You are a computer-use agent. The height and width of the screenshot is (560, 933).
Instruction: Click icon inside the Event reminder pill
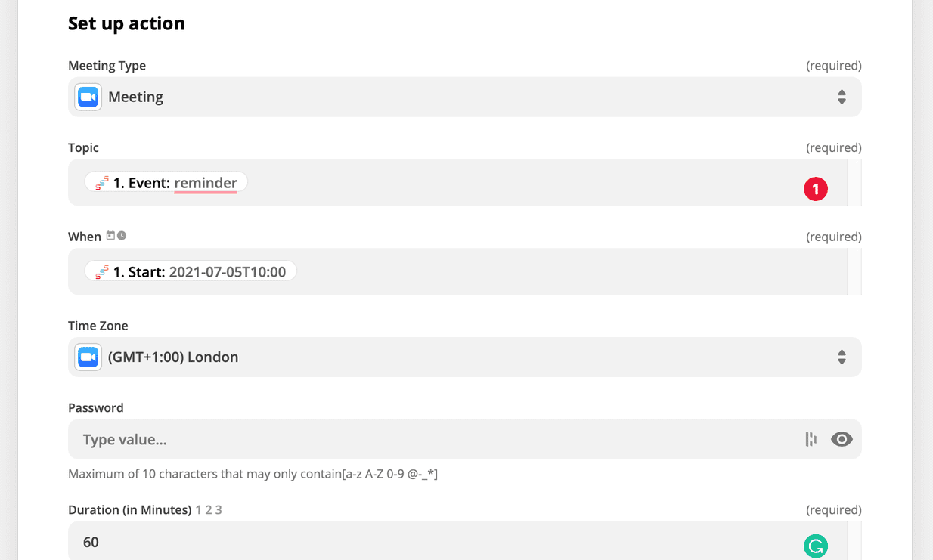click(102, 183)
